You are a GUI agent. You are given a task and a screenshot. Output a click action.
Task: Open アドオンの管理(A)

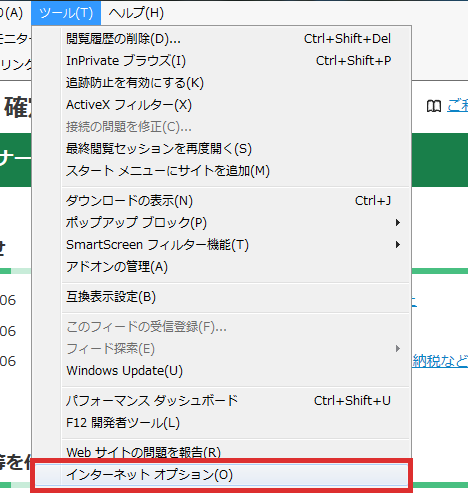222,267
